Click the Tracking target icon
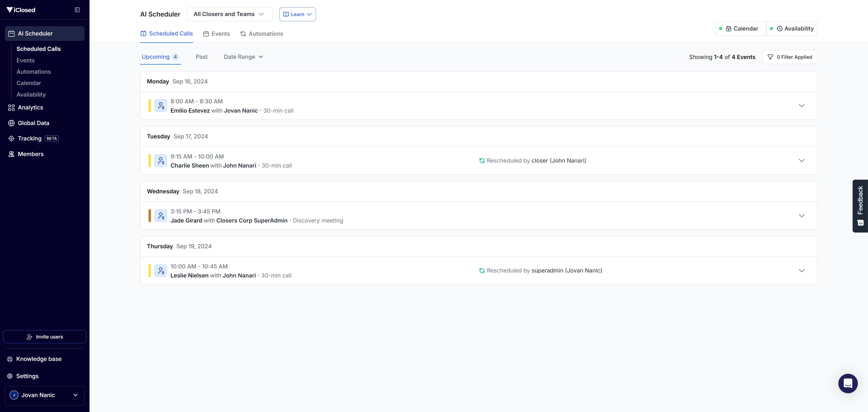Viewport: 868px width, 412px height. pos(11,139)
